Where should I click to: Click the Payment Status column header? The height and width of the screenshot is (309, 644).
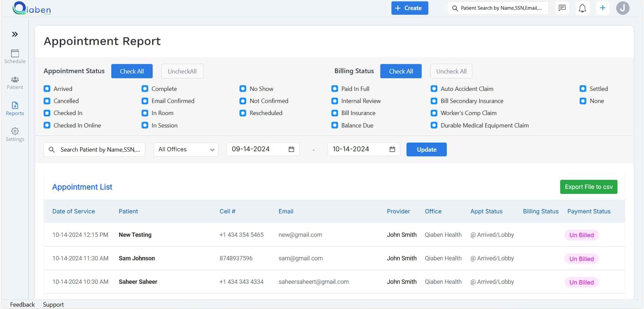tap(589, 211)
